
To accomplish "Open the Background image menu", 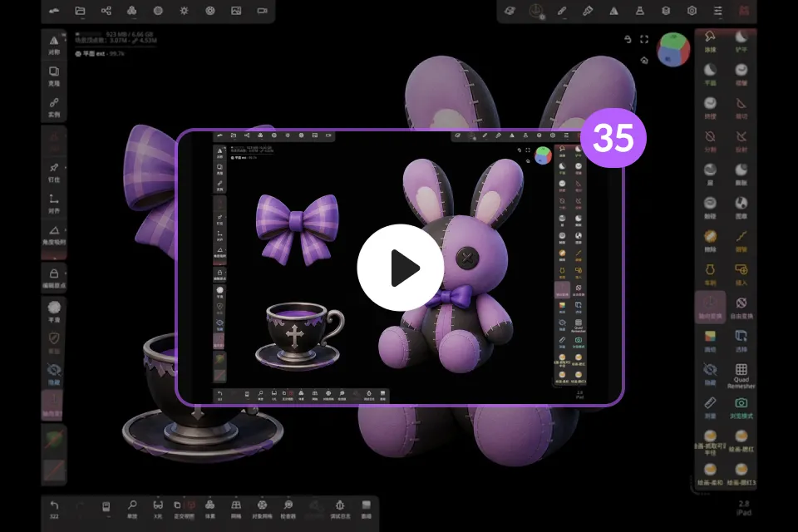I will click(x=236, y=11).
